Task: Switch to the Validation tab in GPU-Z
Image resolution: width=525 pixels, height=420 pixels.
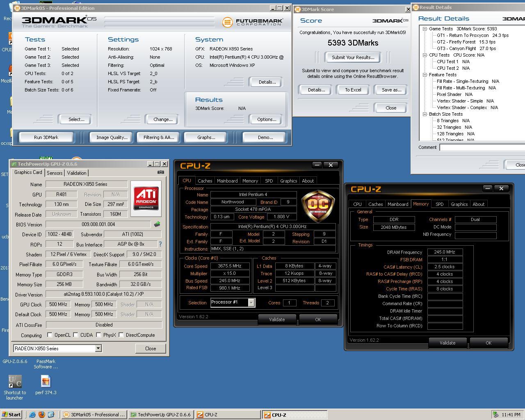Action: [77, 173]
